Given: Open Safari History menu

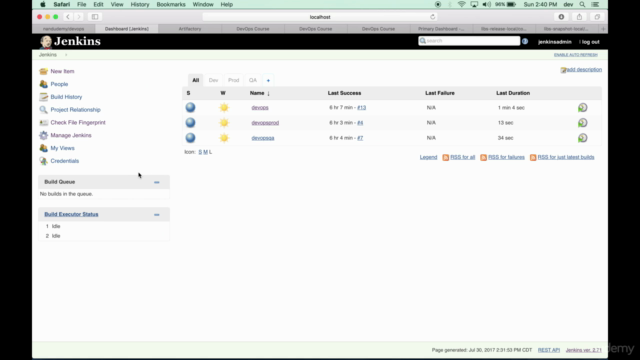Looking at the screenshot, I should point(140,4).
